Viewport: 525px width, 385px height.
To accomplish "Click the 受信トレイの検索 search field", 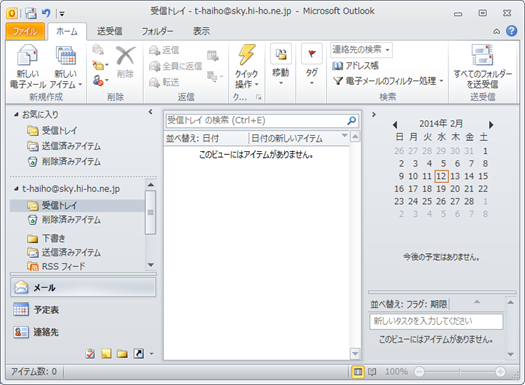I will click(x=256, y=121).
